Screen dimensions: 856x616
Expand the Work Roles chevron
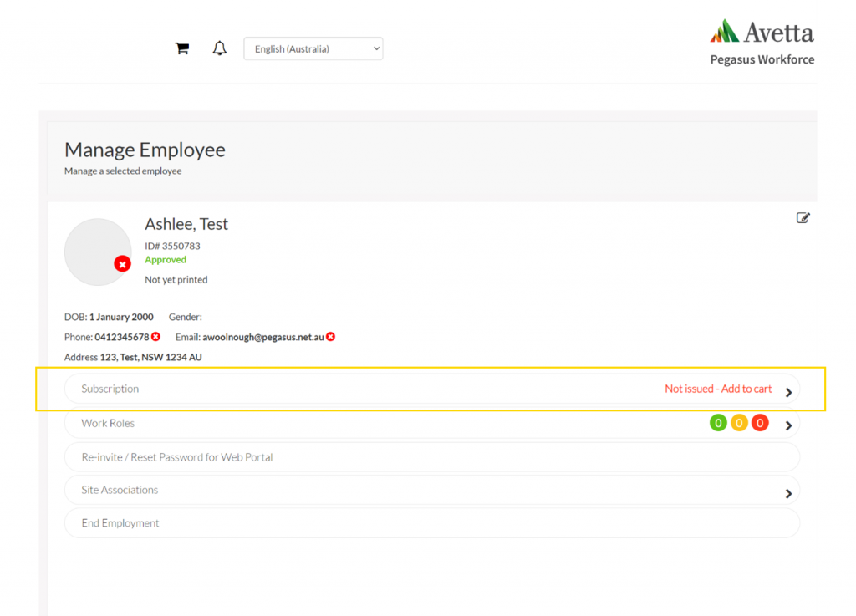(788, 425)
